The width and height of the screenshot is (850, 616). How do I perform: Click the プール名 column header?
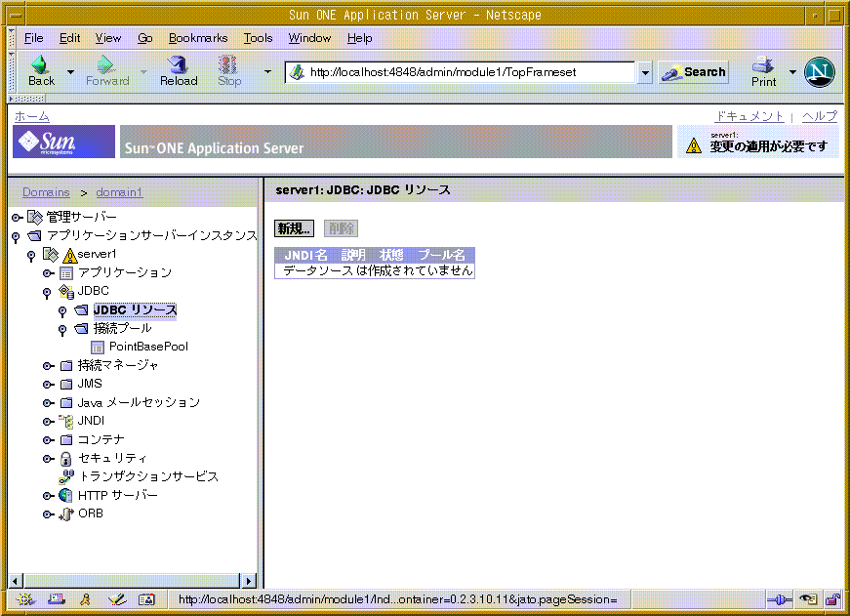441,255
